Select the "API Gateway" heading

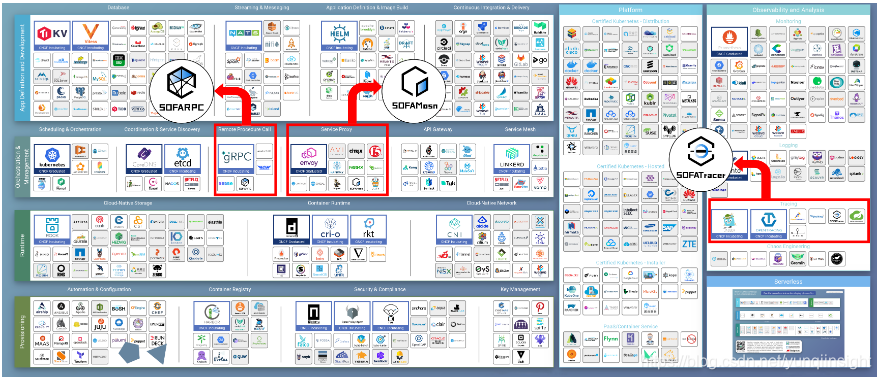pyautogui.click(x=438, y=129)
